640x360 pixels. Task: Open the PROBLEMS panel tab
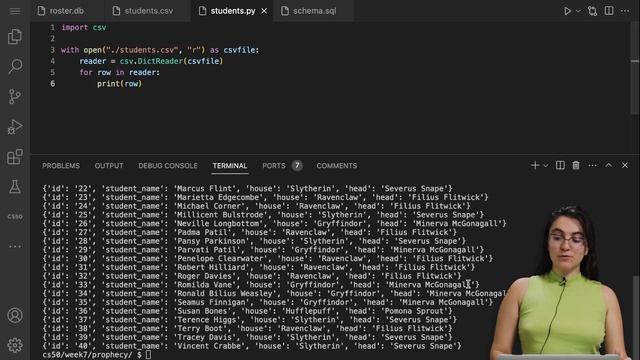[x=61, y=166]
